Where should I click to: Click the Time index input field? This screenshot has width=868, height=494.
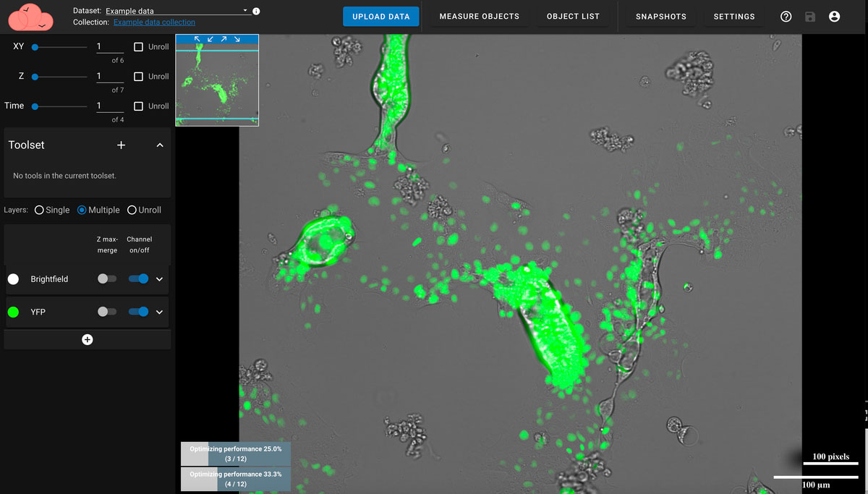(x=110, y=106)
